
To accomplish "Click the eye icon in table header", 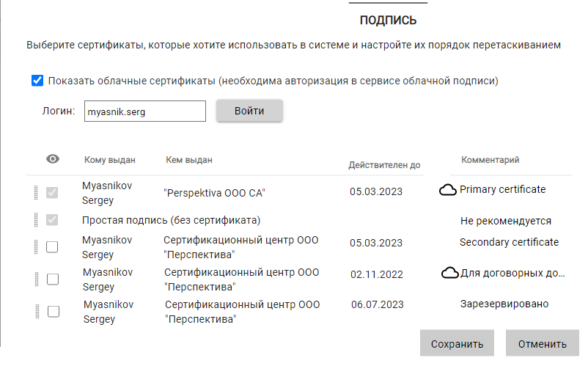I will click(52, 159).
